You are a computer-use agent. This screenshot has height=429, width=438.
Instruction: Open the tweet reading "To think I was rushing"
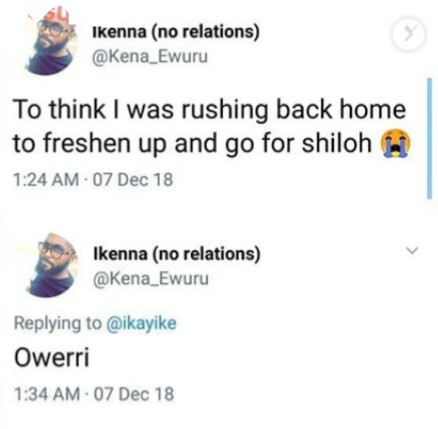(211, 127)
